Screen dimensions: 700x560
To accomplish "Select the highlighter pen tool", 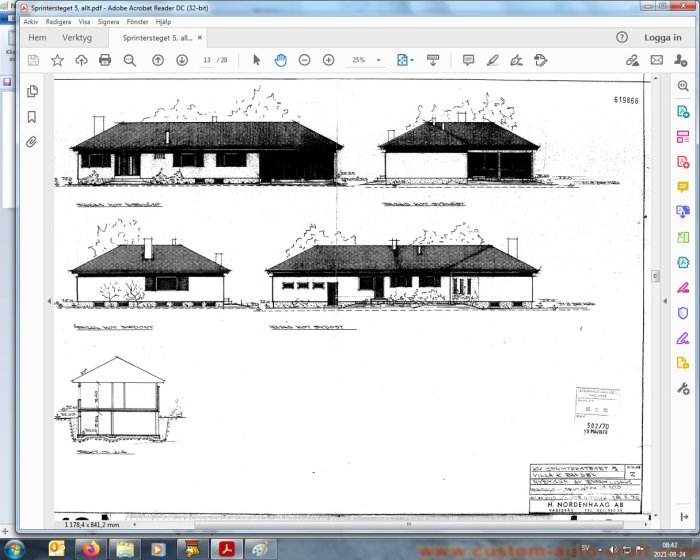I will (x=492, y=60).
